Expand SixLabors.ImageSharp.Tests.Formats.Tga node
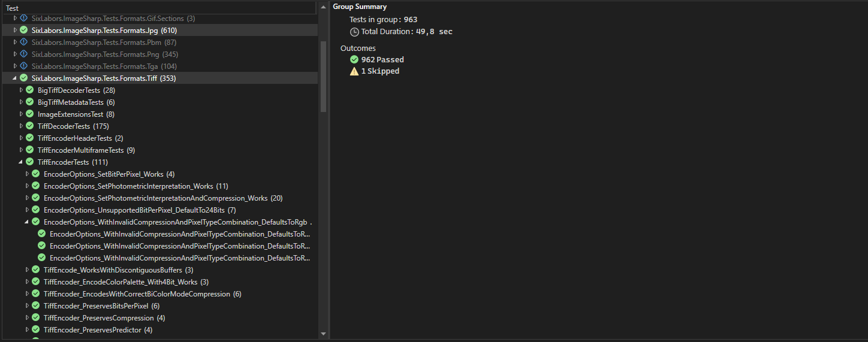 (x=15, y=66)
